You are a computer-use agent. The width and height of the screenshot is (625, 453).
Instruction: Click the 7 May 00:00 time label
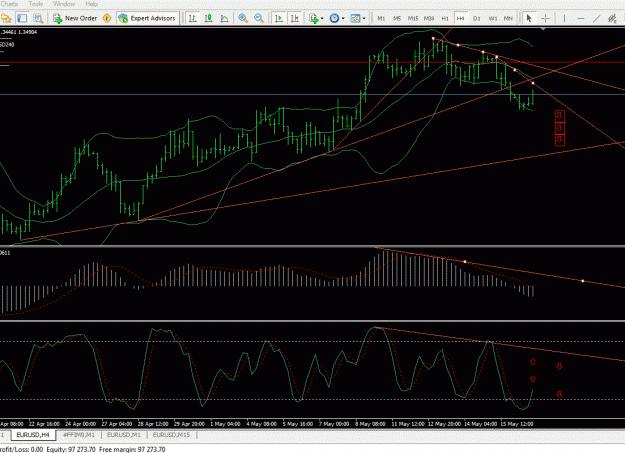tap(334, 424)
